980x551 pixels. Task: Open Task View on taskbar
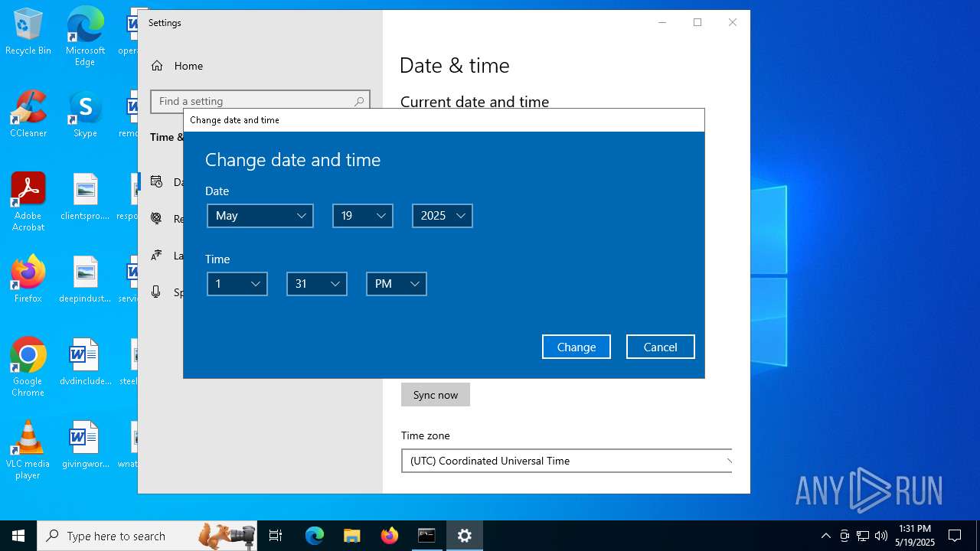[x=276, y=536]
